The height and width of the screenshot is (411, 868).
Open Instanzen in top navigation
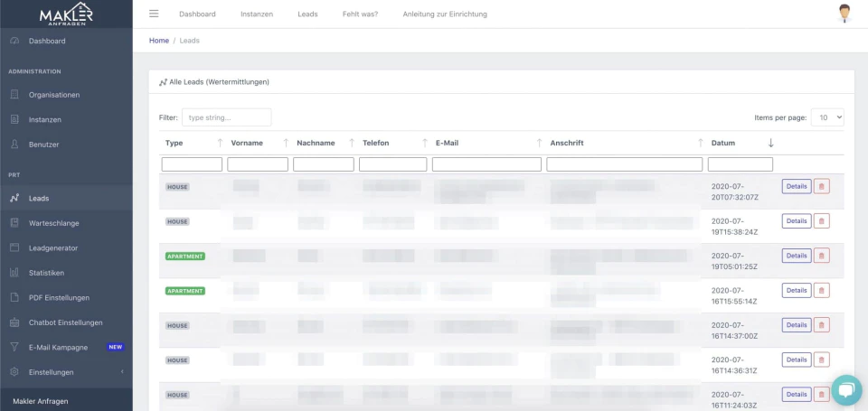pyautogui.click(x=257, y=14)
